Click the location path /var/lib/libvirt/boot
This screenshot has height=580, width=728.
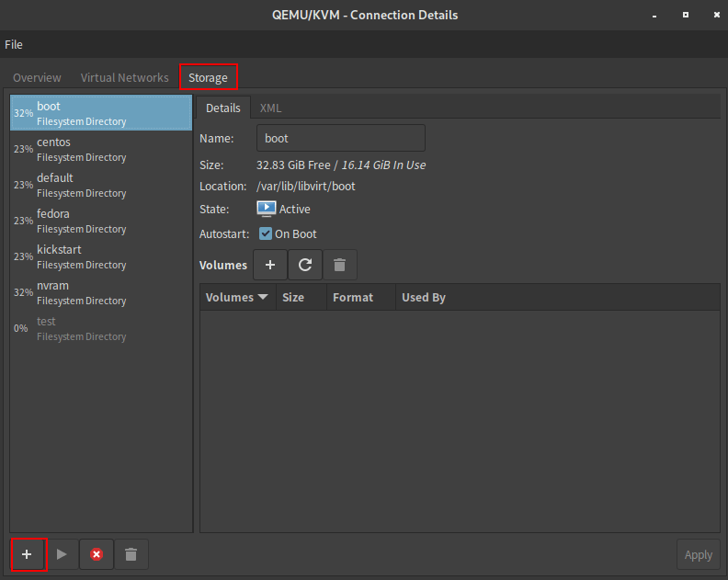click(x=306, y=187)
